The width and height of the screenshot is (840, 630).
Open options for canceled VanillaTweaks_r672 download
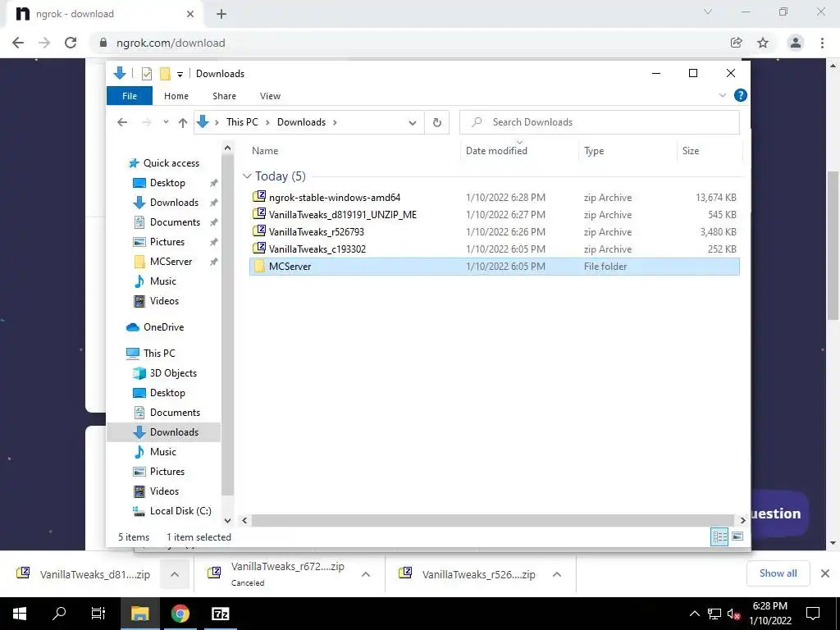click(x=366, y=574)
